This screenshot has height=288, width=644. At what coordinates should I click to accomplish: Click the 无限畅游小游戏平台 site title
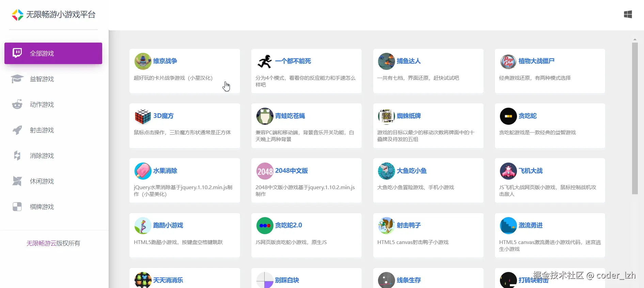click(x=61, y=15)
